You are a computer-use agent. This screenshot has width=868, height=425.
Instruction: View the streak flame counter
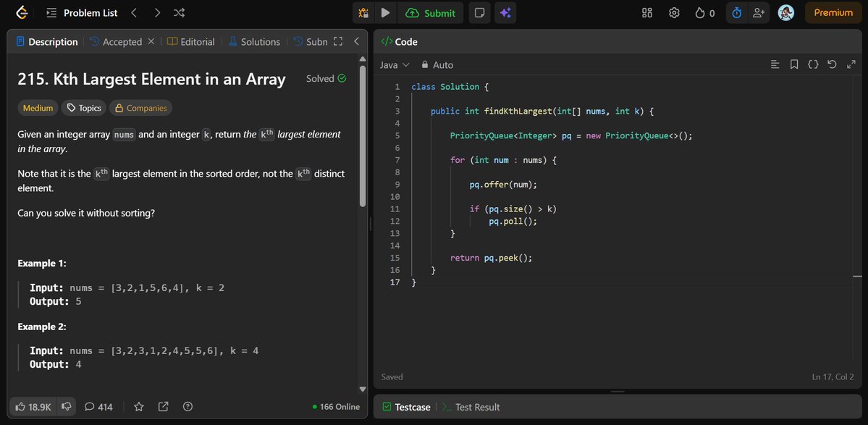point(704,13)
